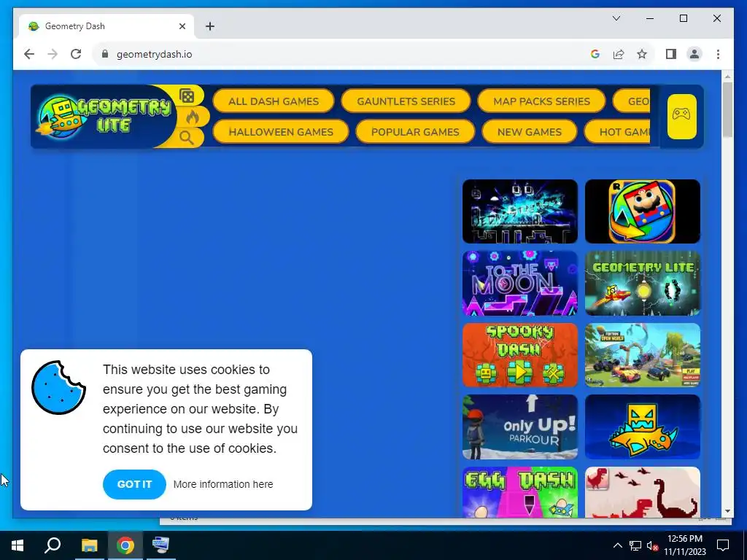The image size is (747, 560).
Task: Click the address bar URL field
Action: point(343,54)
